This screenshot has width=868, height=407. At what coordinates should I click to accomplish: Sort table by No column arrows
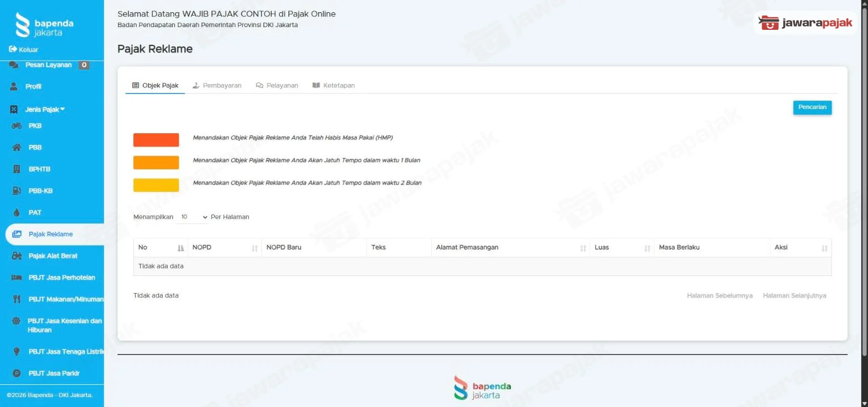point(180,248)
